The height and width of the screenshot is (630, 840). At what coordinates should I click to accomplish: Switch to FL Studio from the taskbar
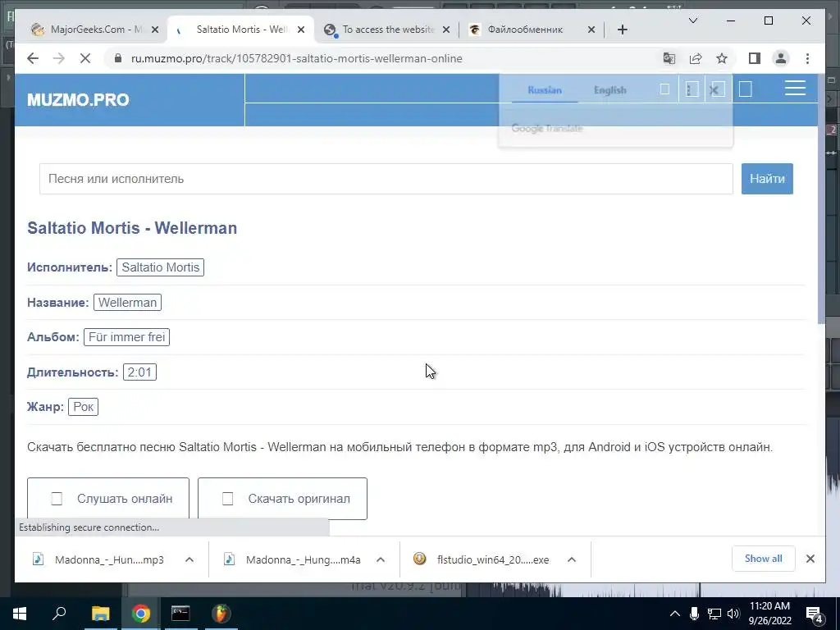click(x=221, y=614)
